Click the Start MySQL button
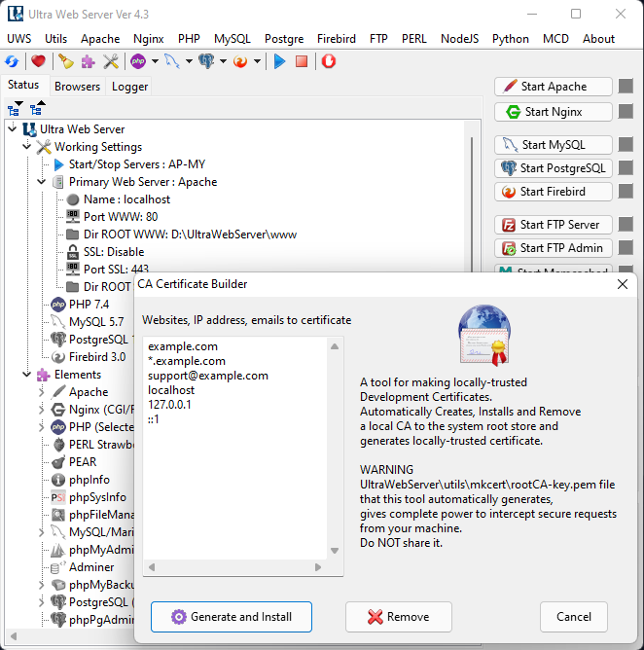 pos(554,145)
